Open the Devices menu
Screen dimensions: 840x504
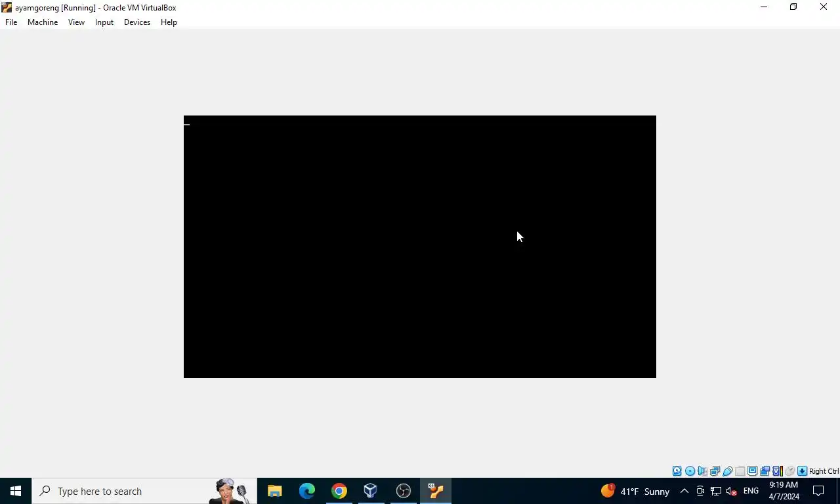coord(137,22)
